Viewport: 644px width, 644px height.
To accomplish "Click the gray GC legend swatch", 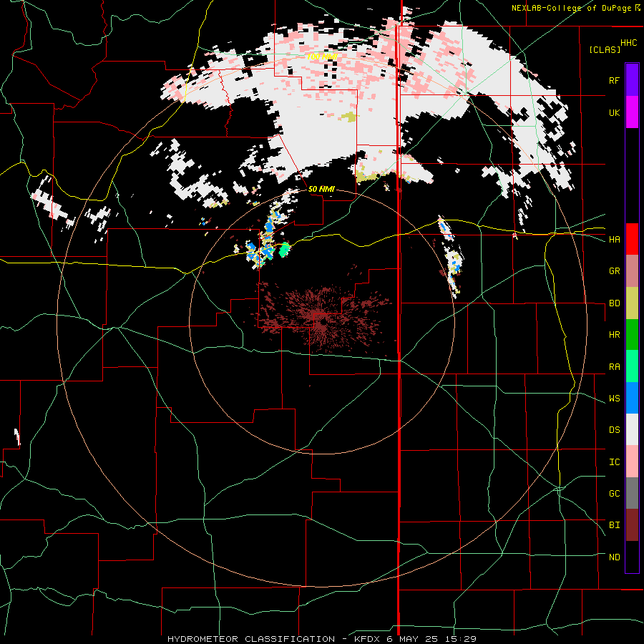I will pyautogui.click(x=632, y=493).
